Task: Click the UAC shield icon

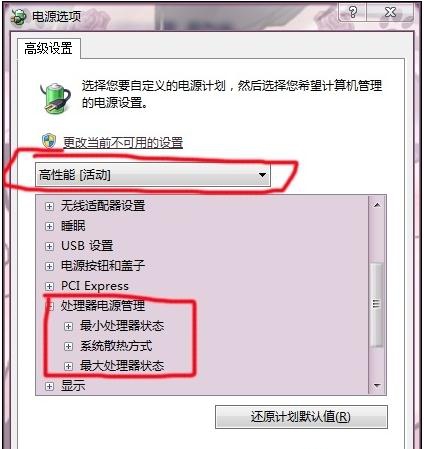Action: coord(49,141)
